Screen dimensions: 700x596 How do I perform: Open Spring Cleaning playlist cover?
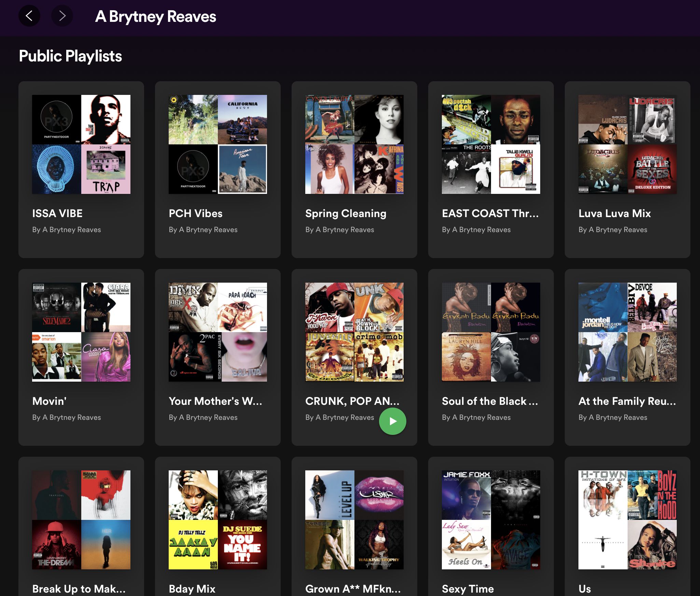coord(354,144)
